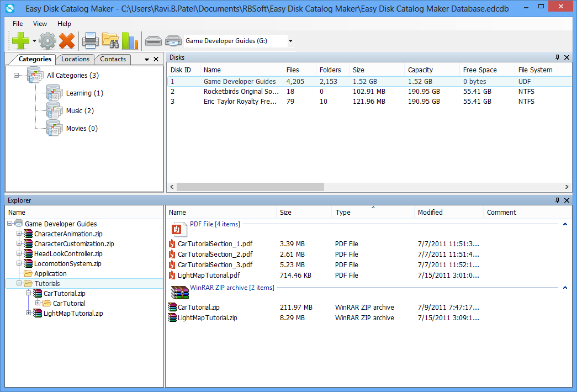Open the drive selection dropdown
The width and height of the screenshot is (577, 392).
pos(290,40)
